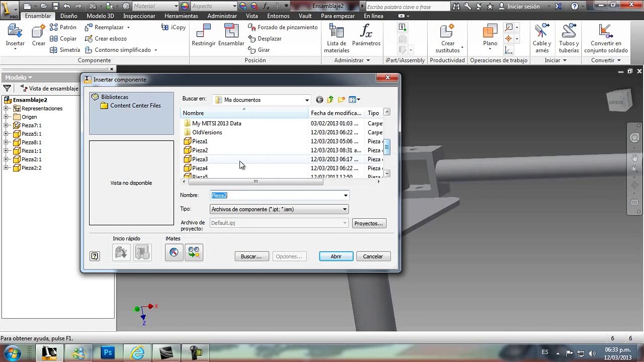The width and height of the screenshot is (644, 362).
Task: Click the Buscar... button
Action: 252,256
